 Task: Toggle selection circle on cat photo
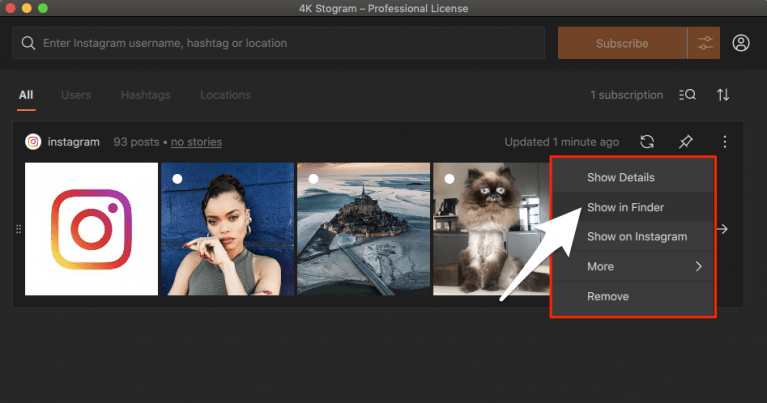[449, 179]
